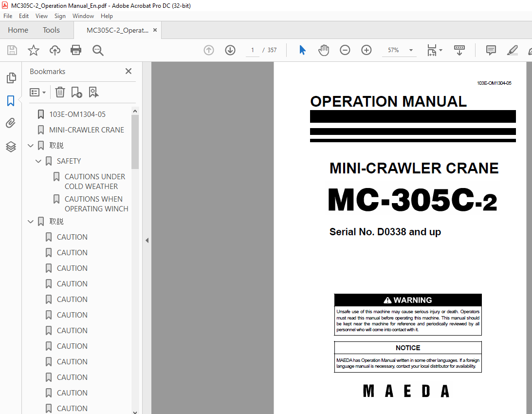Viewport: 532px width, 414px height.
Task: Click the upload to cloud icon
Action: [x=55, y=50]
